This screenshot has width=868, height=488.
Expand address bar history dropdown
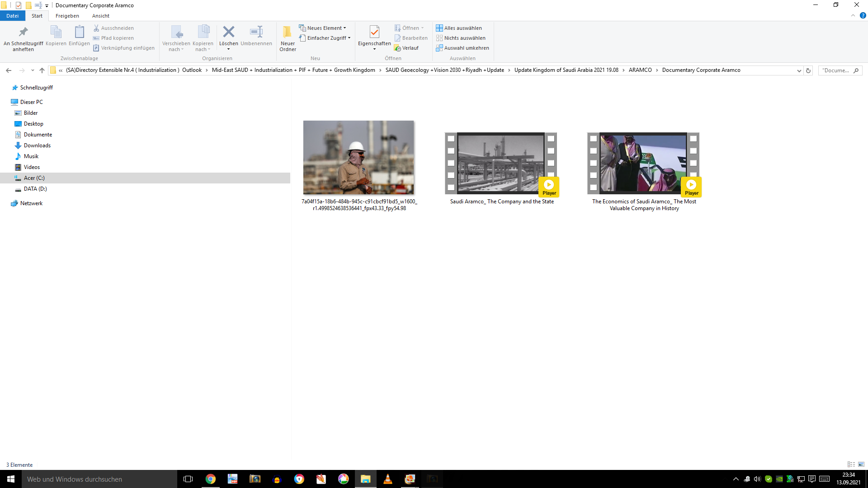coord(799,70)
